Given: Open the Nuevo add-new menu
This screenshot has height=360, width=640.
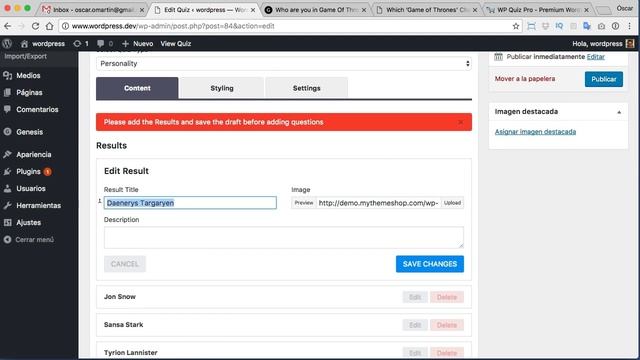Looking at the screenshot, I should click(138, 44).
